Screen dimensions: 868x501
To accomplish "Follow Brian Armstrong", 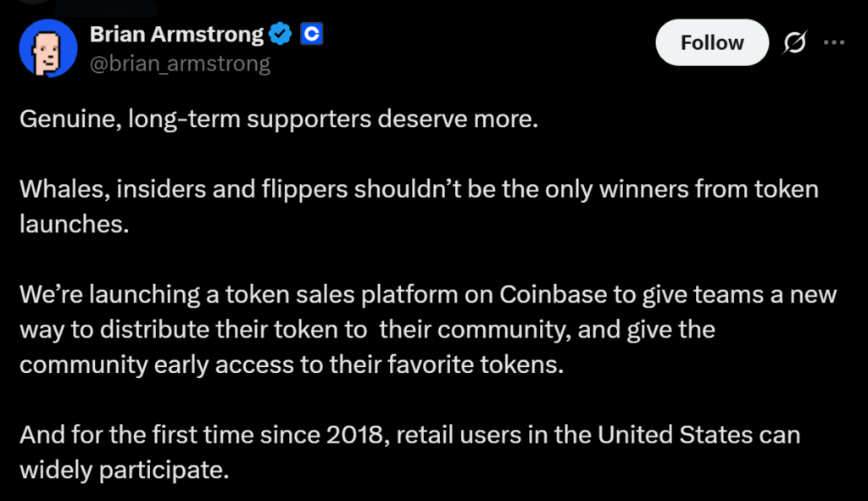I will pos(712,42).
